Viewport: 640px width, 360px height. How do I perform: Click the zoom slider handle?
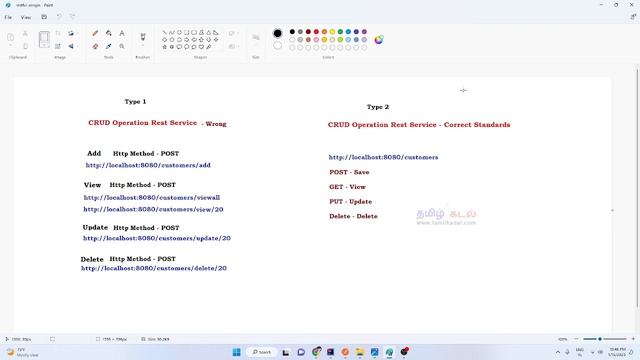[600, 339]
